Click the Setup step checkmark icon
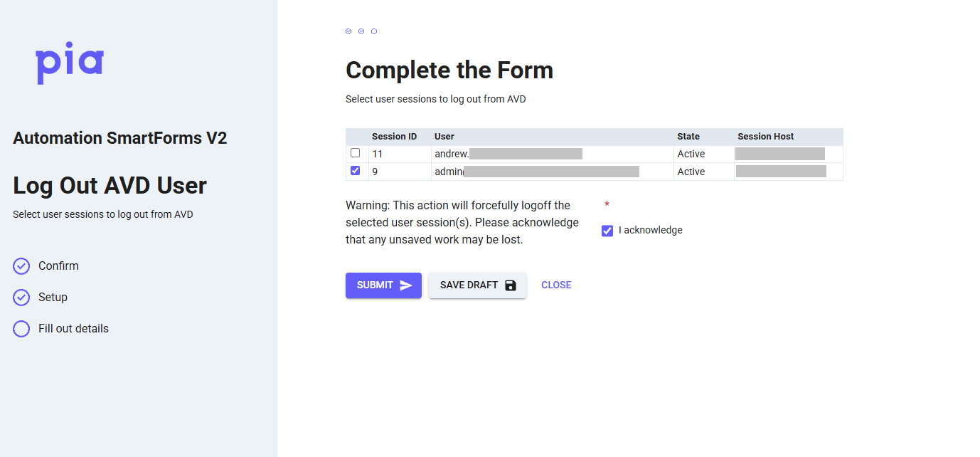This screenshot has width=980, height=457. (x=21, y=298)
